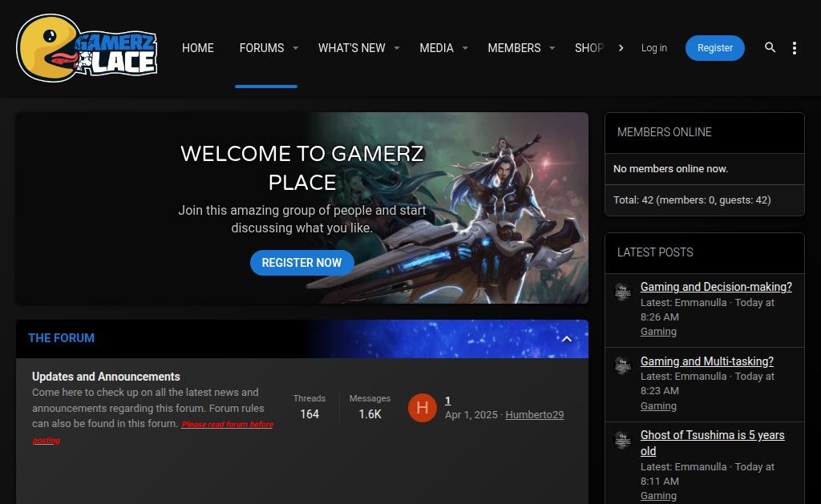Click the Log in link
The width and height of the screenshot is (821, 504).
coord(654,48)
